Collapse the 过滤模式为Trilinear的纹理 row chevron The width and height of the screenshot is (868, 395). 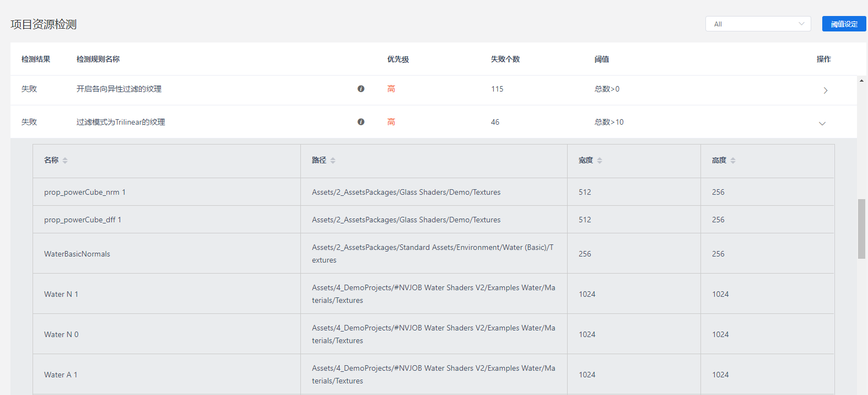(822, 124)
